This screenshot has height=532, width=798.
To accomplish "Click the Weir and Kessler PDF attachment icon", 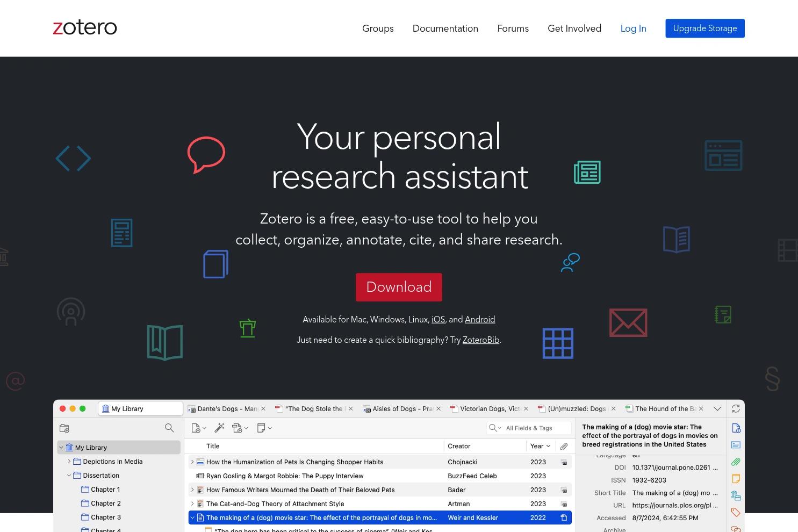I will coord(564,517).
